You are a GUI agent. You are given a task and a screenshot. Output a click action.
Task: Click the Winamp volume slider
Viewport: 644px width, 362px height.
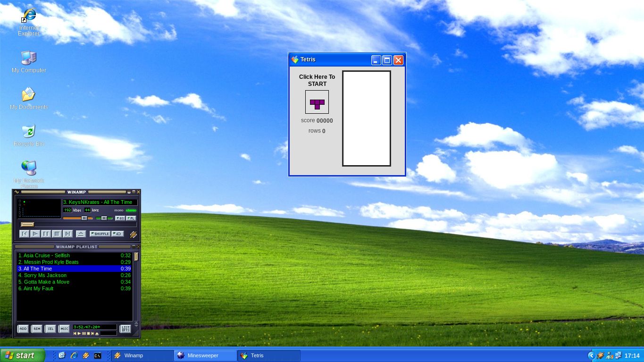[x=78, y=218]
